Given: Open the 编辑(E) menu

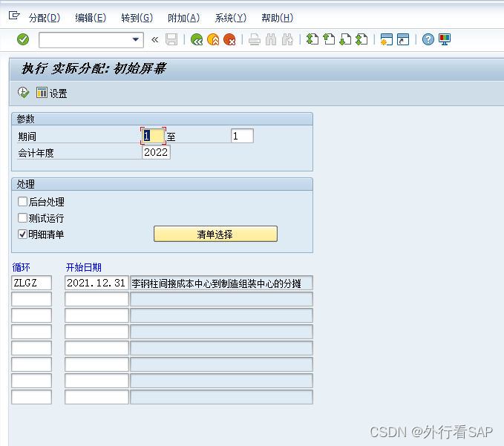Looking at the screenshot, I should click(91, 18).
